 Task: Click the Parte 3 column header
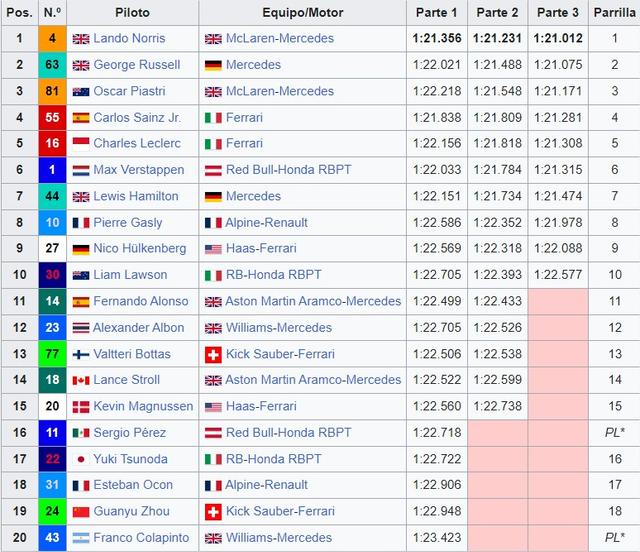point(558,13)
